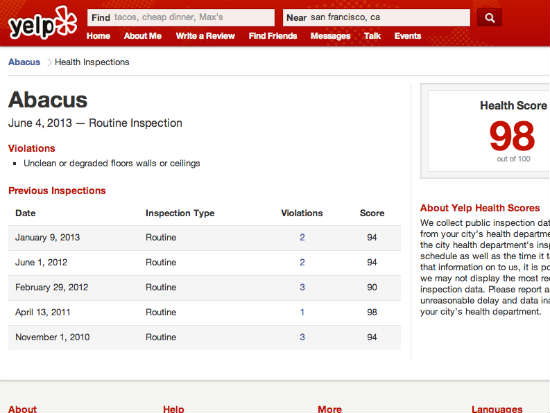Click the June 4, 2013 Routine Inspection subtitle

(95, 123)
